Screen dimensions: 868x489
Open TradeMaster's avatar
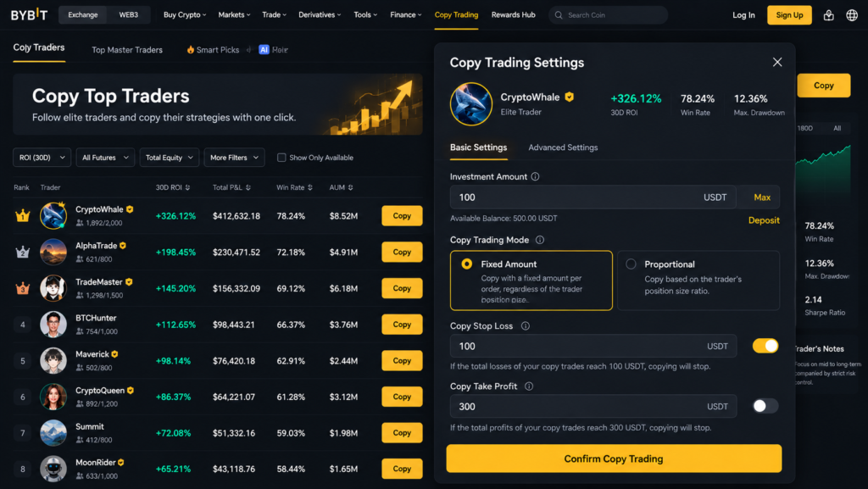tap(53, 288)
